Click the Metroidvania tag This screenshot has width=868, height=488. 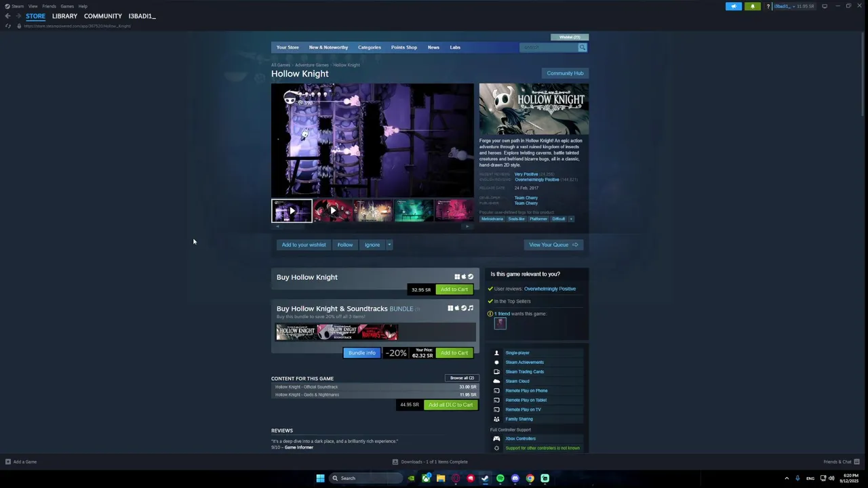(x=492, y=219)
